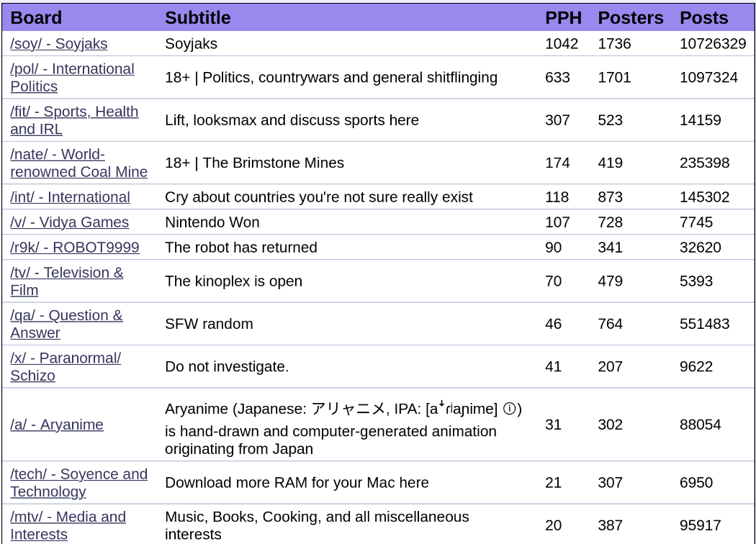Go to /tv/ - Television & Film

(x=66, y=273)
